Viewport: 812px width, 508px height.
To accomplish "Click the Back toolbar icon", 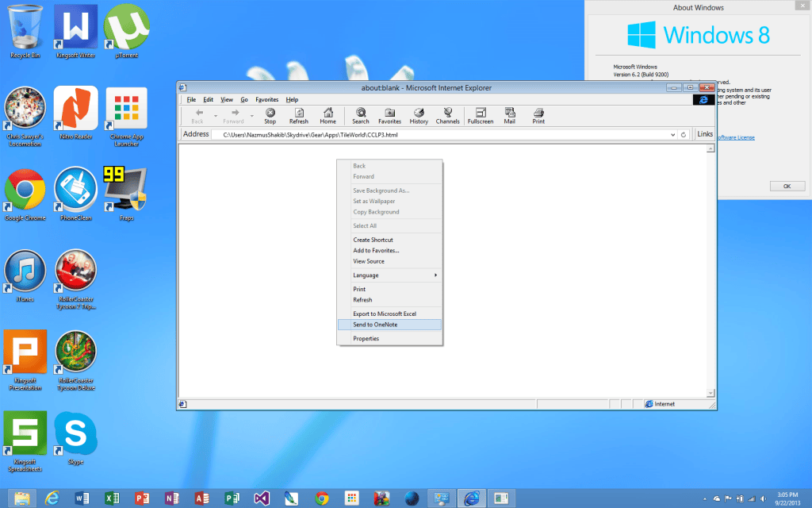I will pos(197,116).
